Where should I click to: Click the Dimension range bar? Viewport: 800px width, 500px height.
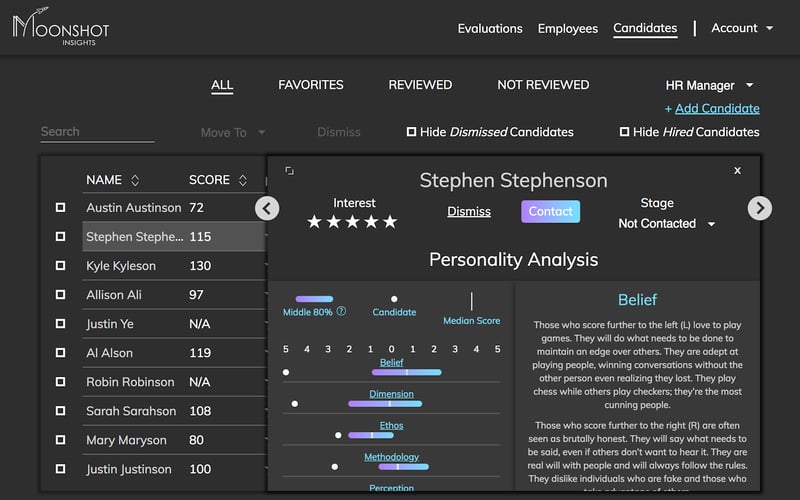385,404
